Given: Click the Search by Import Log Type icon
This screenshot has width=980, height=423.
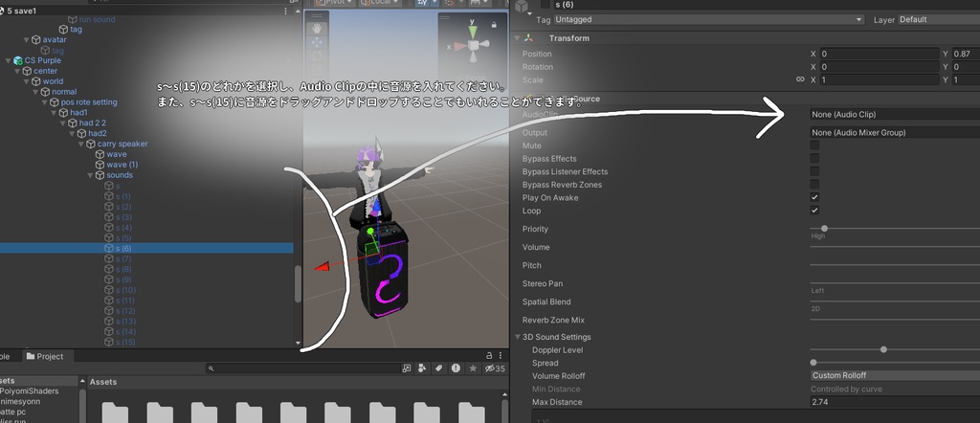Looking at the screenshot, I should [457, 368].
